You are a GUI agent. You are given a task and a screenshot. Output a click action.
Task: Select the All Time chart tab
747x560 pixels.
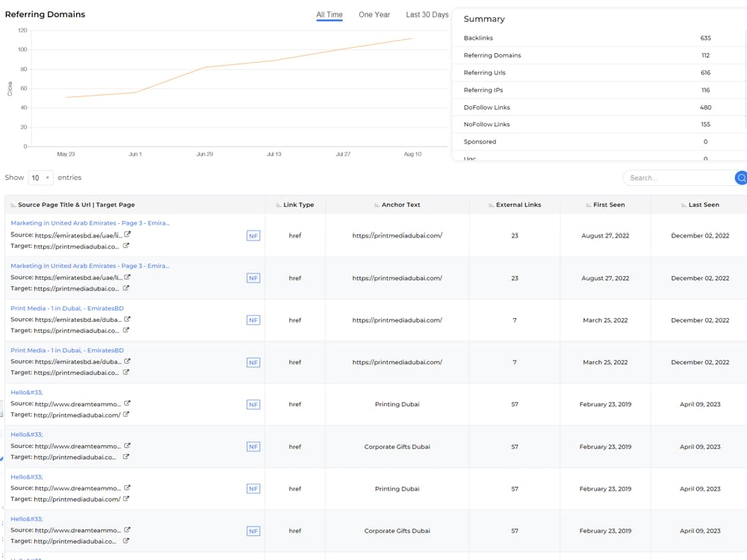329,15
